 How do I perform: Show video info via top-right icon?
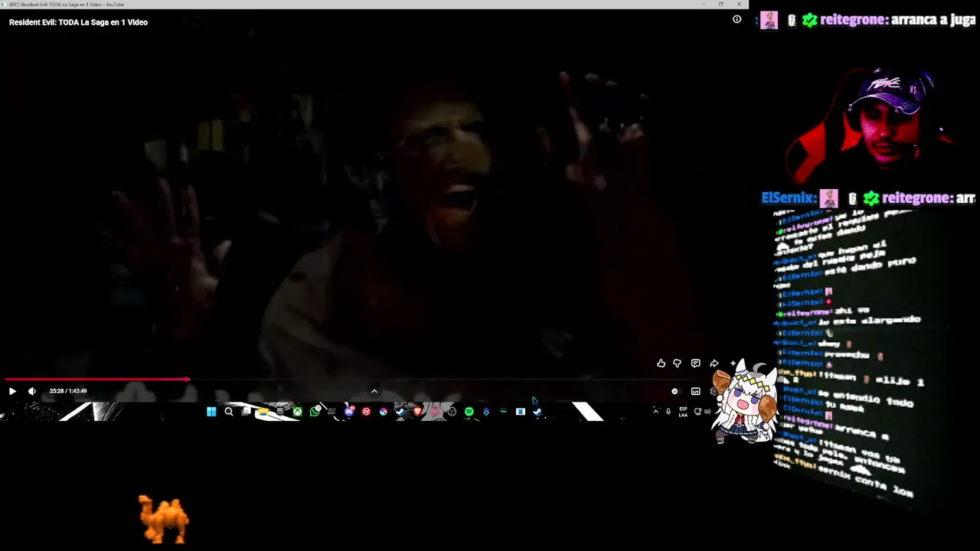point(737,20)
